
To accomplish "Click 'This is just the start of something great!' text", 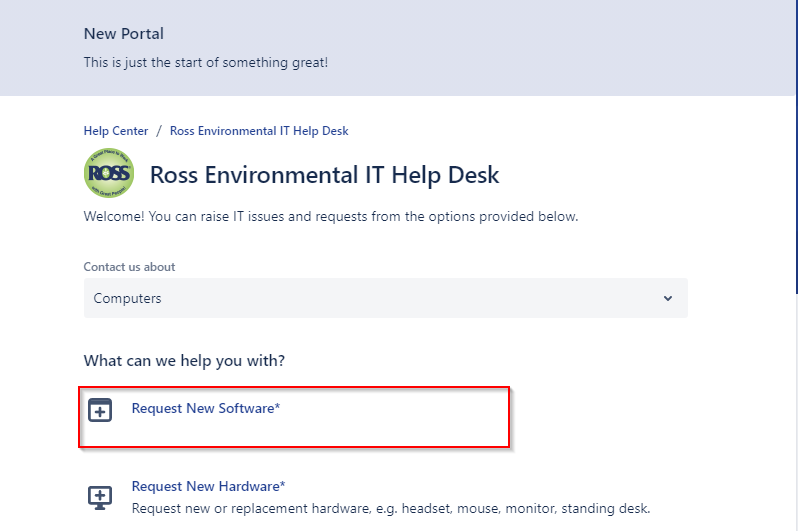I will (206, 63).
